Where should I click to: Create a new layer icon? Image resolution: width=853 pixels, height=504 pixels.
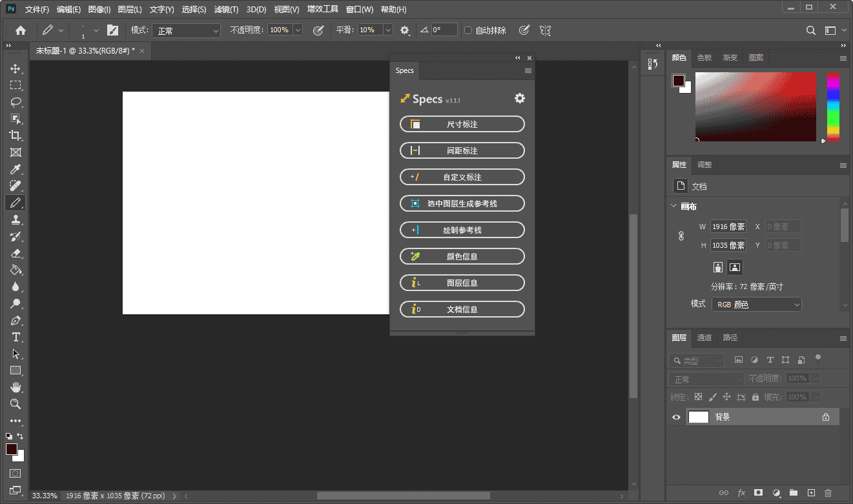click(811, 493)
